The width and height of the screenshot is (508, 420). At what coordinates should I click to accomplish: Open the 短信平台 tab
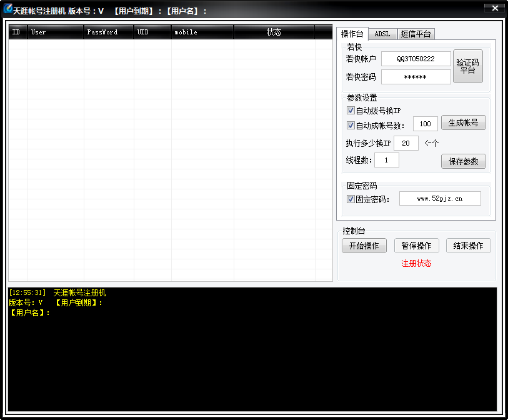416,34
